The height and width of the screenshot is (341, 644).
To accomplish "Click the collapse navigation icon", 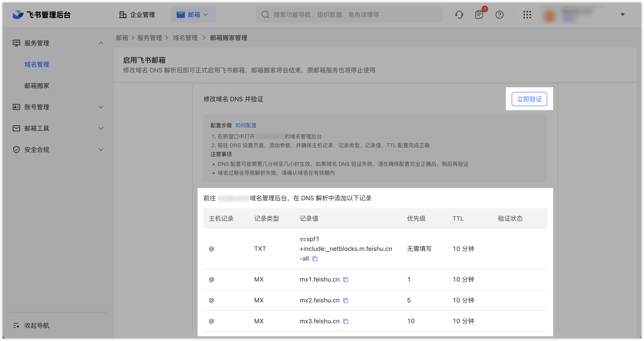I will pos(16,325).
